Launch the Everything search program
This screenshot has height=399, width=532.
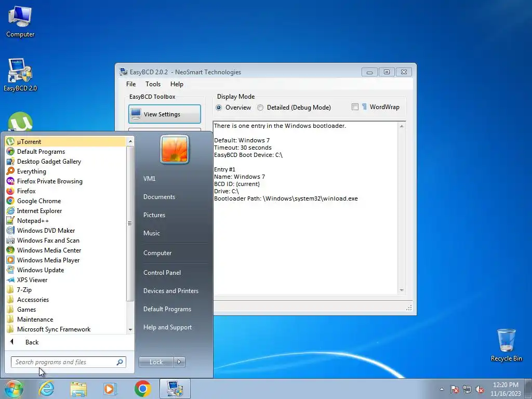click(x=65, y=171)
